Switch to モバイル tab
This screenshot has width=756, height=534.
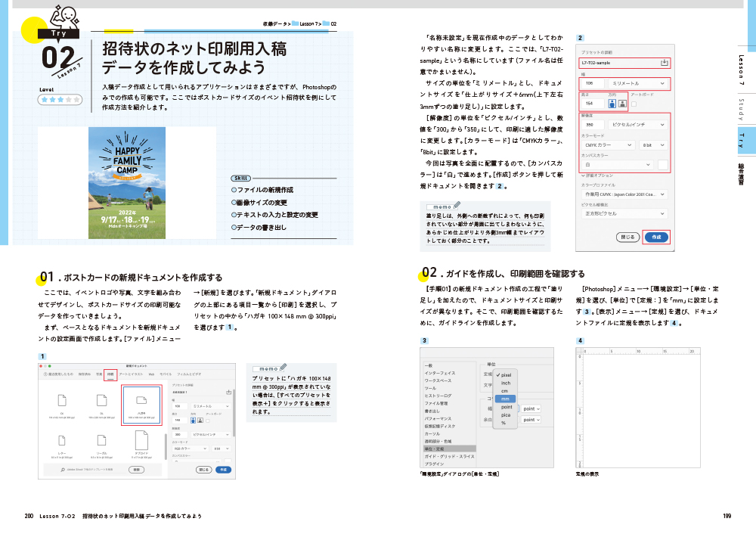pos(166,374)
